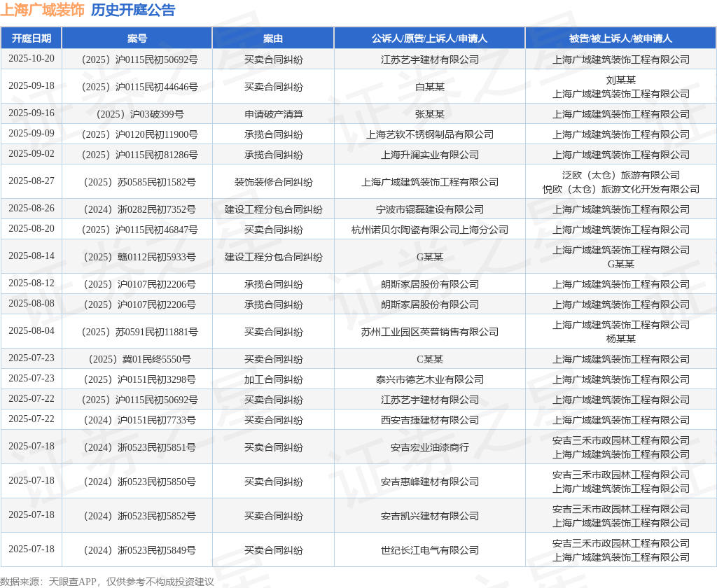Click plaintiff 泰兴市德艺木业有限公司
Viewport: 717px width, 588px height.
[x=429, y=379]
